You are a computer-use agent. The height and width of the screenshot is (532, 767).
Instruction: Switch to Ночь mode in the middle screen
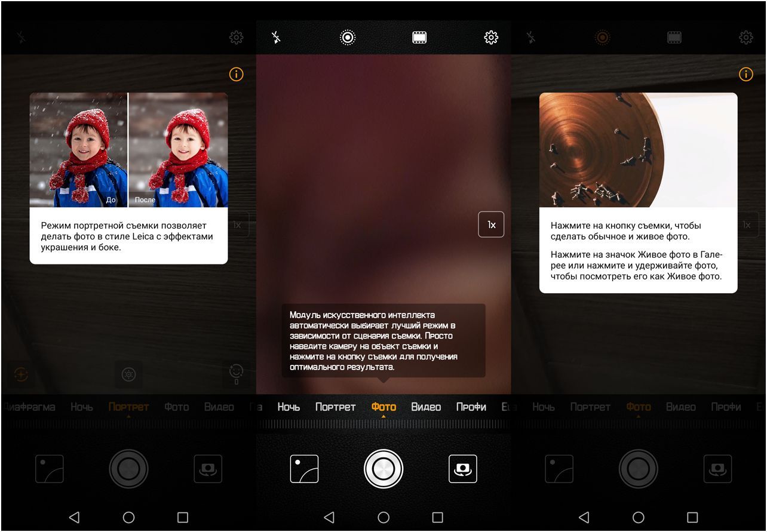click(289, 407)
